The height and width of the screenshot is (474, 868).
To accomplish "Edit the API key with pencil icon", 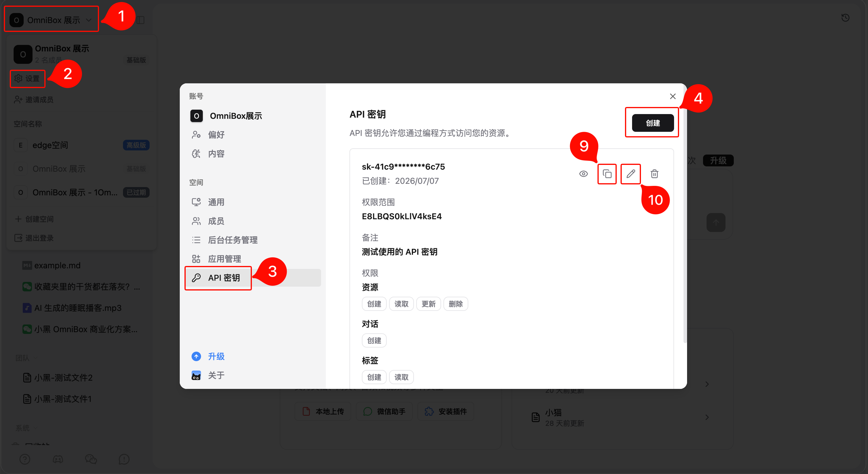I will pos(630,174).
